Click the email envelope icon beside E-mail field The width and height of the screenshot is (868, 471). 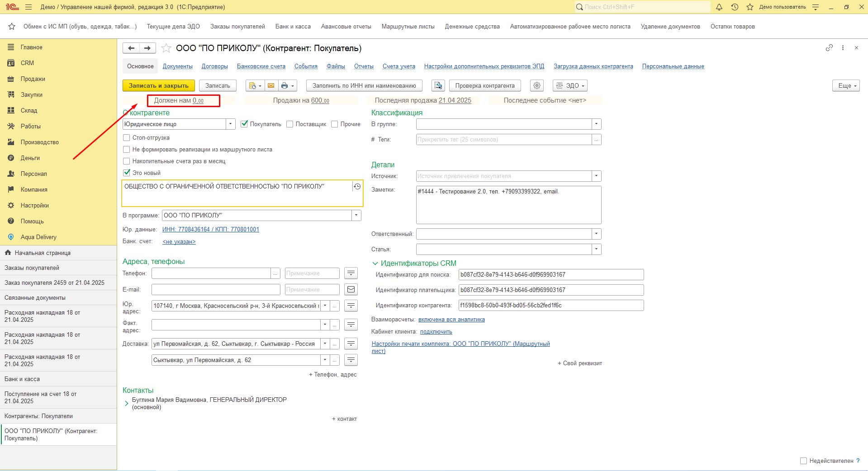351,289
